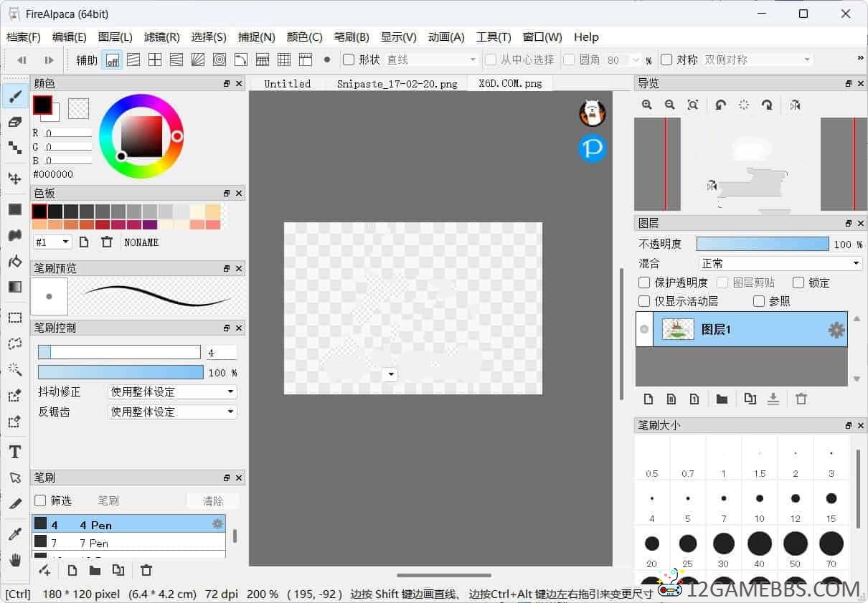Open the 滤镜(R) menu

point(161,37)
